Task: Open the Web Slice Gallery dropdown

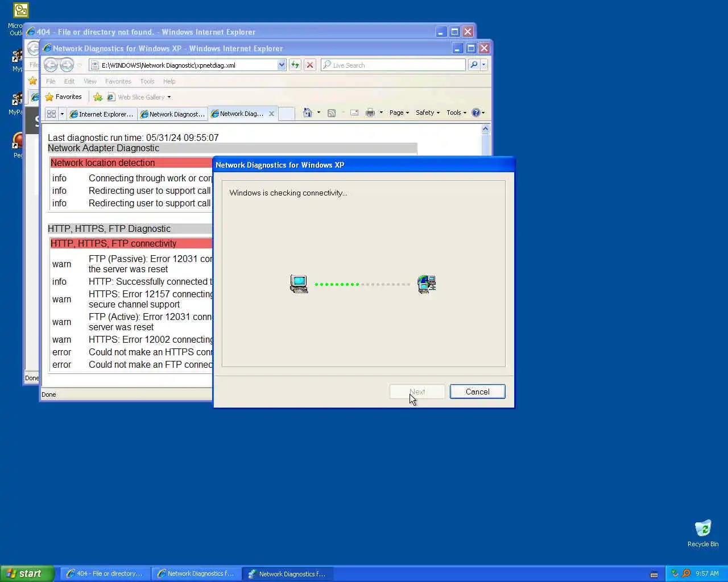Action: [x=139, y=97]
